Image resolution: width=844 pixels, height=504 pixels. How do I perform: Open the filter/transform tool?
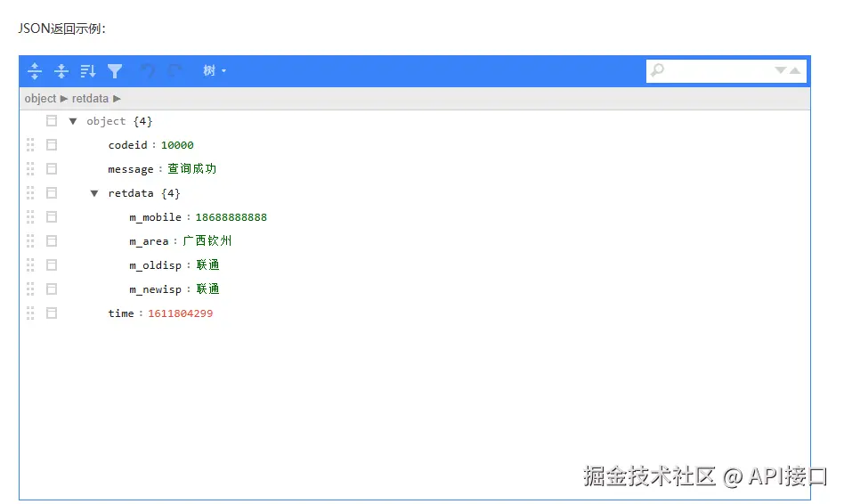coord(115,71)
